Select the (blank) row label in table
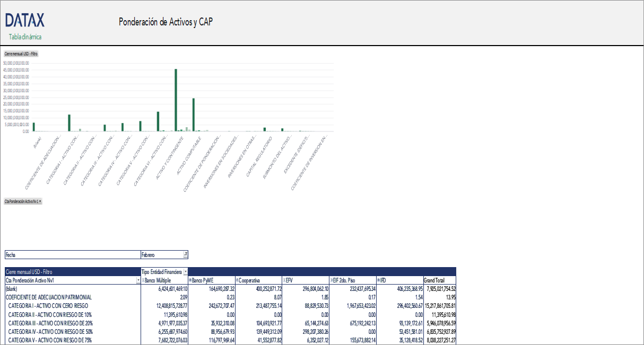 (x=11, y=289)
